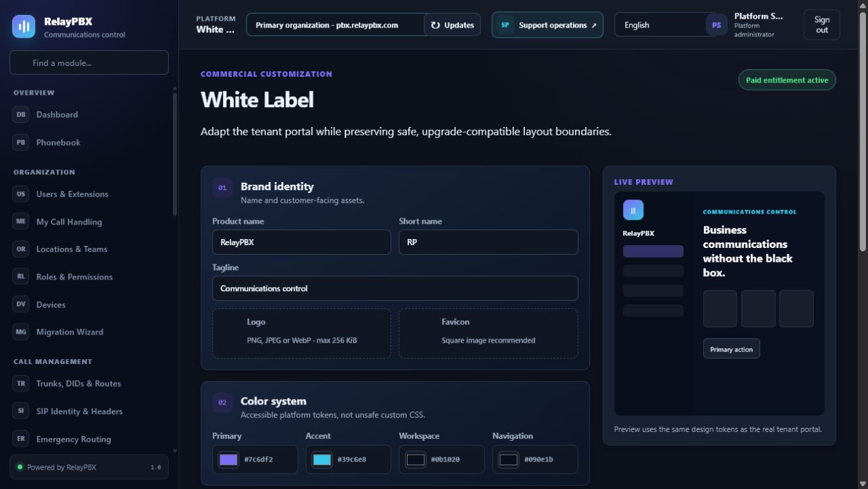The width and height of the screenshot is (868, 489).
Task: Open My Call Handling
Action: [89, 222]
